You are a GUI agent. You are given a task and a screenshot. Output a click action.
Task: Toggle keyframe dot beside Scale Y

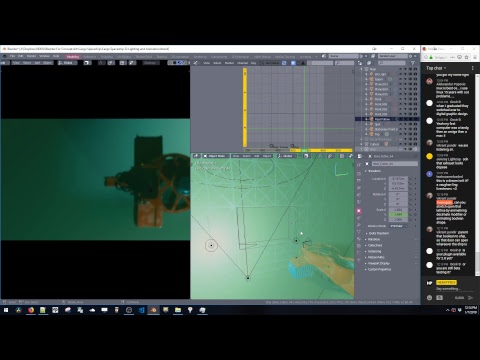click(x=415, y=214)
